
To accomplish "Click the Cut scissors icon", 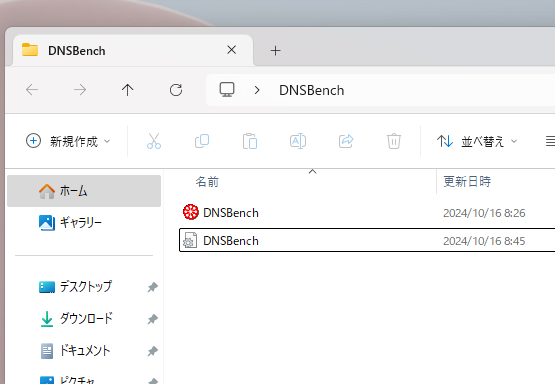I will coord(154,141).
